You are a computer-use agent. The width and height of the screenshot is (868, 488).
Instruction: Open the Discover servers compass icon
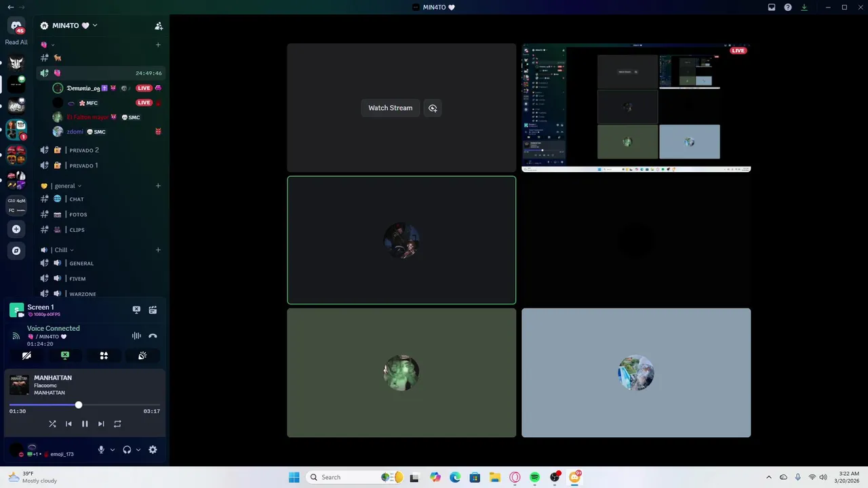click(16, 251)
